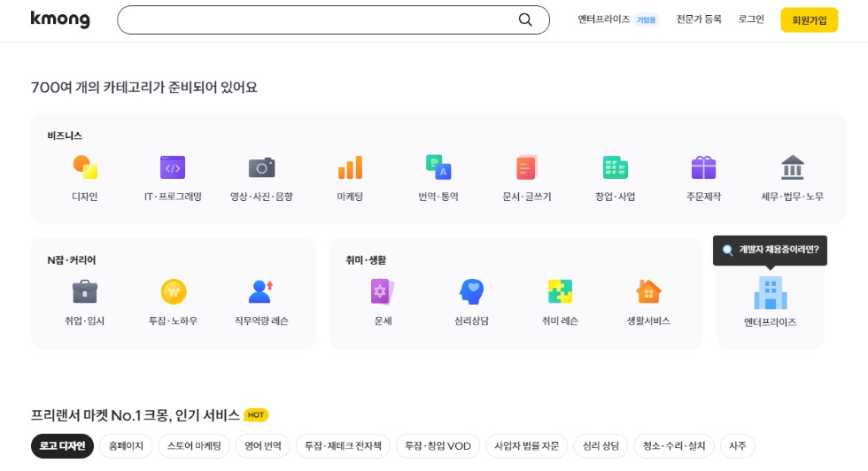Open the IT·프로그래밍 category icon
The height and width of the screenshot is (471, 868).
coord(173,167)
